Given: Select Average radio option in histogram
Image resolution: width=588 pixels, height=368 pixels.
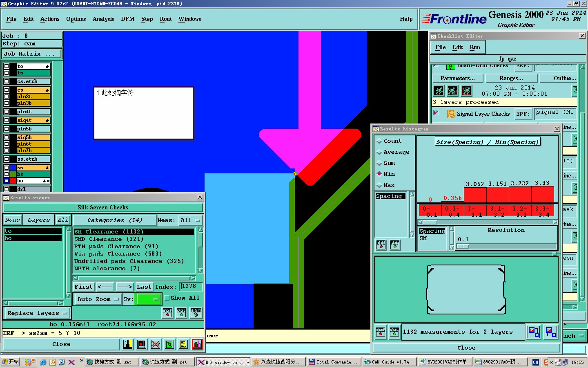Looking at the screenshot, I should pyautogui.click(x=379, y=152).
